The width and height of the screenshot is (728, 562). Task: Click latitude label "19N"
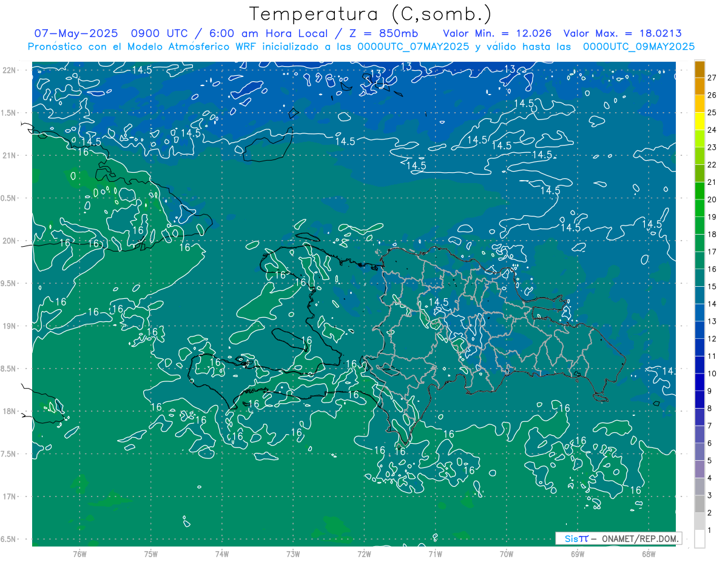9,326
